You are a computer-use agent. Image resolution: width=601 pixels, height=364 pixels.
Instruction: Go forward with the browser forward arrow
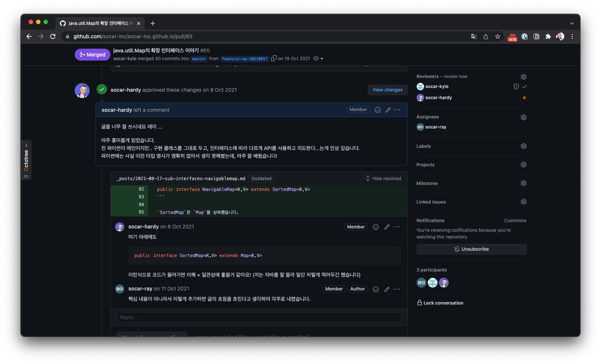pyautogui.click(x=41, y=36)
